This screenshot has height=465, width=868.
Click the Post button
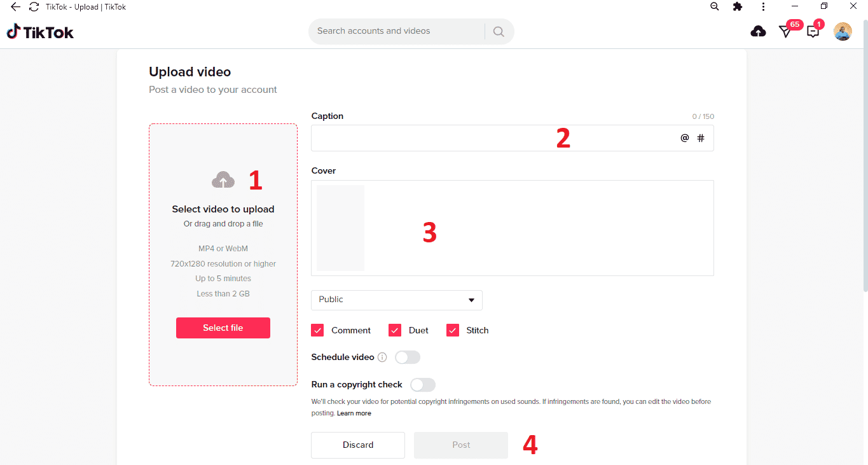[x=461, y=445]
